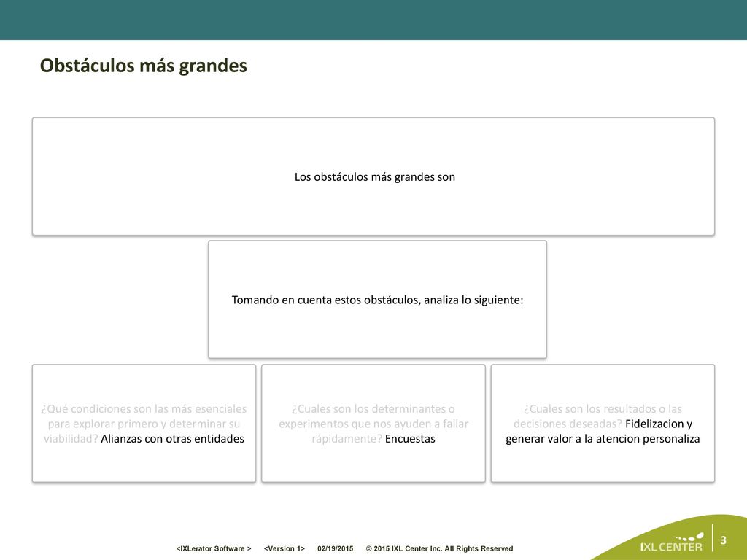This screenshot has height=560, width=747.
Task: Click the 'Tomando en cuenta estos obstáculos' box
Action: tap(377, 300)
